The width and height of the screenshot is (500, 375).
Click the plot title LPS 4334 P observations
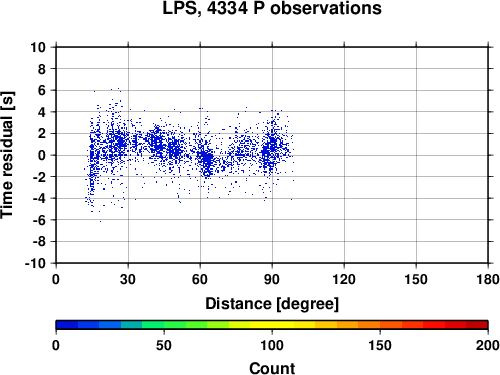(272, 8)
